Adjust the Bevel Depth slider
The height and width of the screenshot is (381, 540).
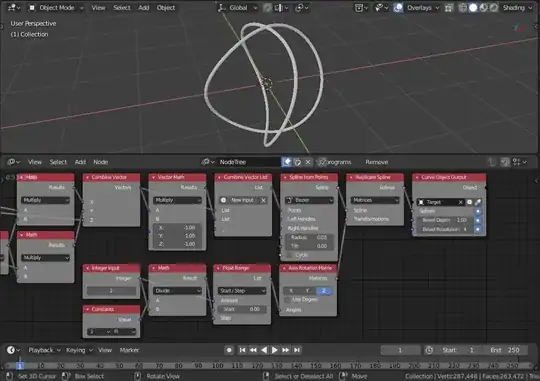[x=444, y=220]
